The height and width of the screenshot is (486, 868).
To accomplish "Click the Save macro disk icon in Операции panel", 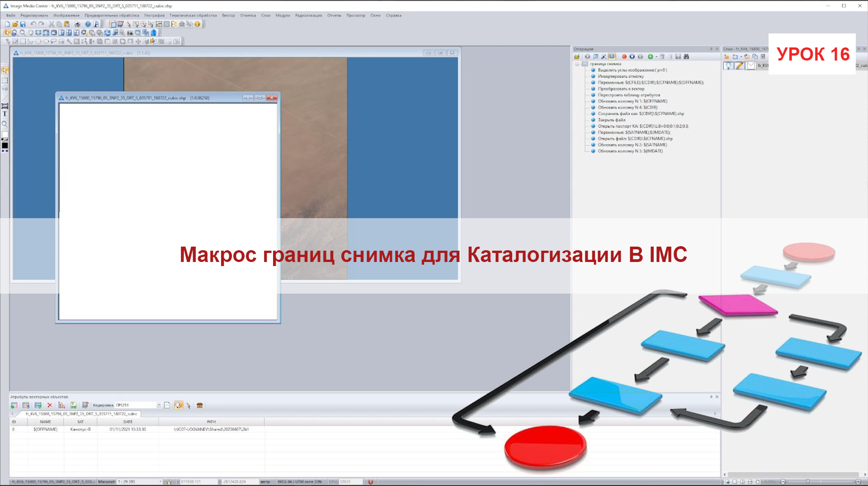I will click(678, 56).
